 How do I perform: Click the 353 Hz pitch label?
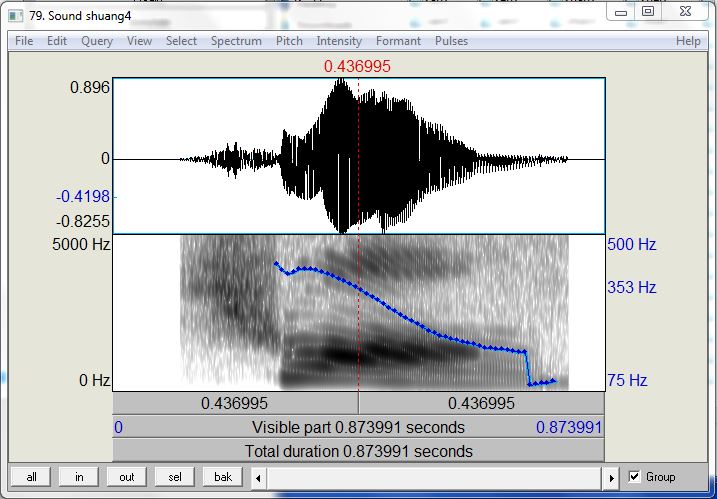631,288
